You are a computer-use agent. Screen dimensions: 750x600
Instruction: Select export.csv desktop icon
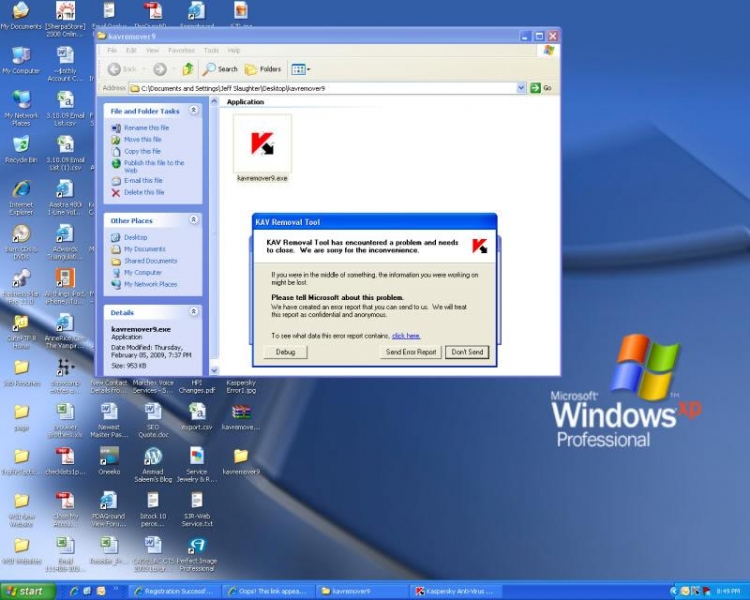pos(197,417)
